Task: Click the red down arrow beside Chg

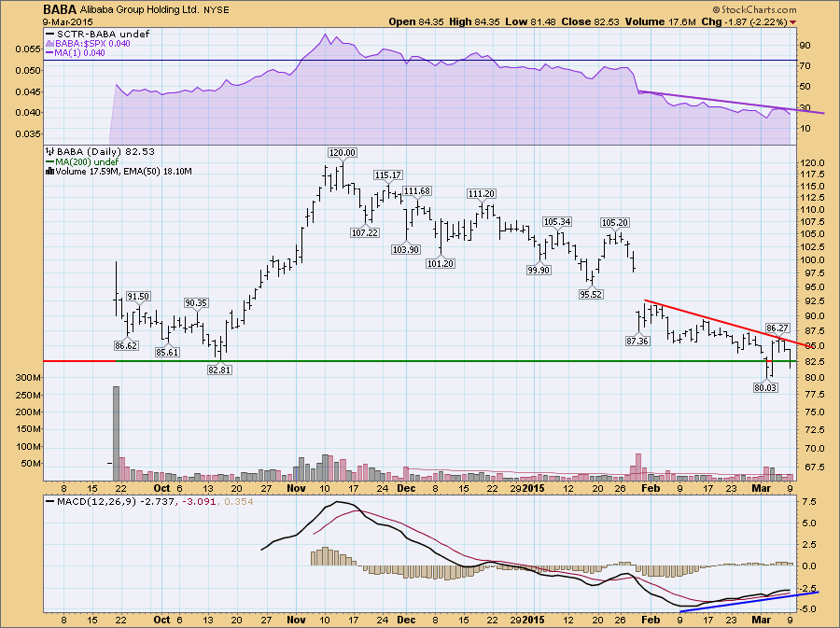Action: (792, 21)
